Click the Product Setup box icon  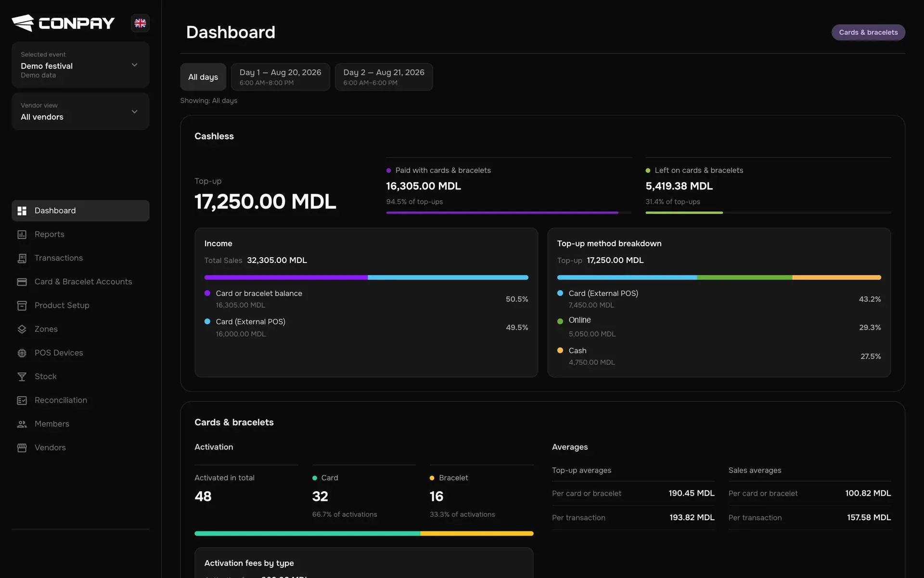[x=22, y=305]
